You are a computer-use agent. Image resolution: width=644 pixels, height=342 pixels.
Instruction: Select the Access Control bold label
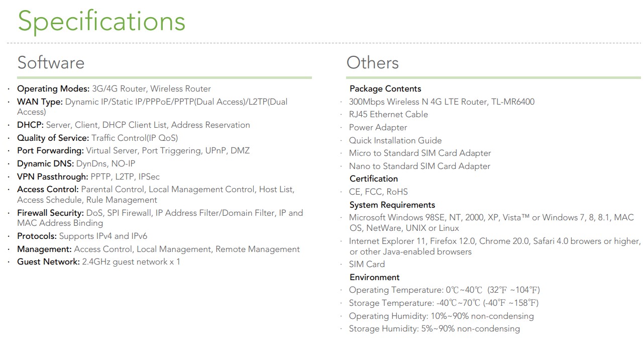[48, 190]
